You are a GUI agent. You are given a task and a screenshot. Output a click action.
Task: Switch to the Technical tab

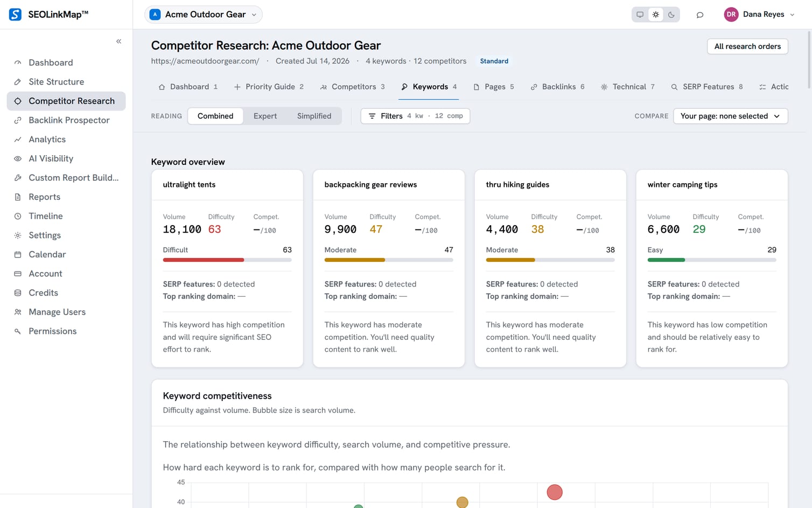pyautogui.click(x=627, y=87)
